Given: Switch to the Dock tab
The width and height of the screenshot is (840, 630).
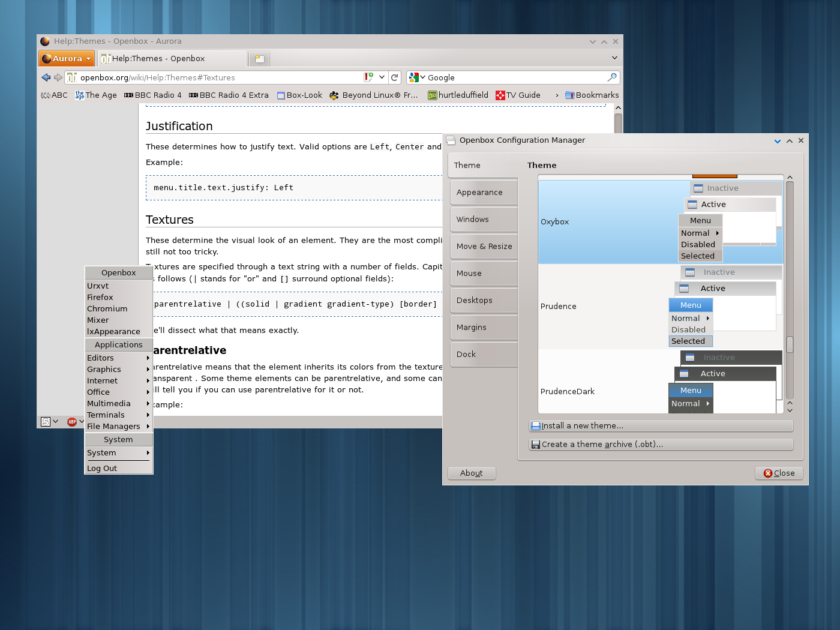Looking at the screenshot, I should tap(484, 355).
